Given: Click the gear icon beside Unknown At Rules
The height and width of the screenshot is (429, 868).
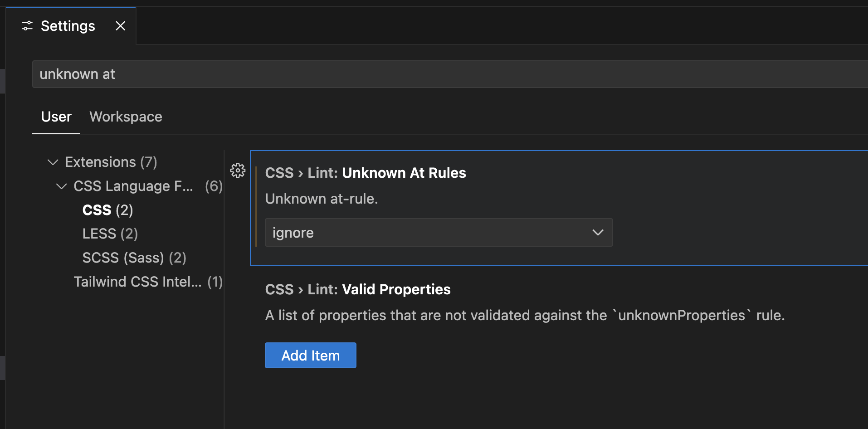Looking at the screenshot, I should (x=238, y=171).
